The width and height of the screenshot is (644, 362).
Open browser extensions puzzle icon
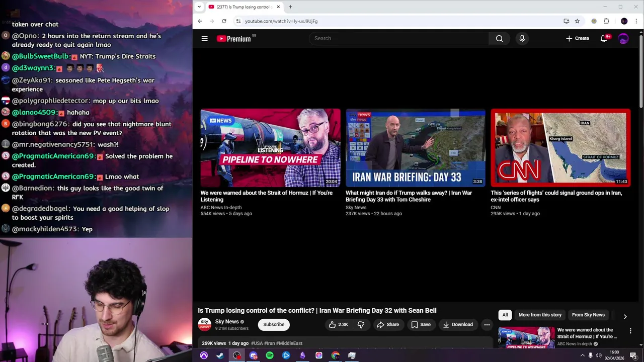pos(606,21)
